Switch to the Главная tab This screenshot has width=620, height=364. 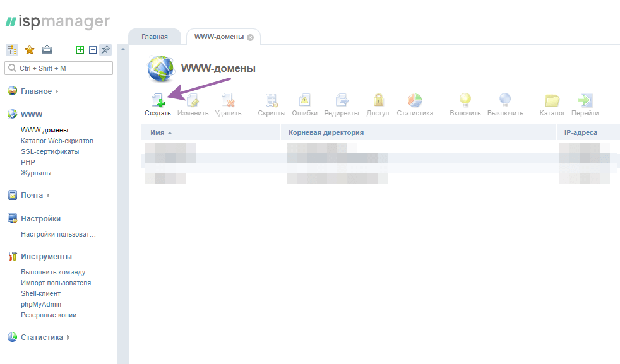[154, 37]
